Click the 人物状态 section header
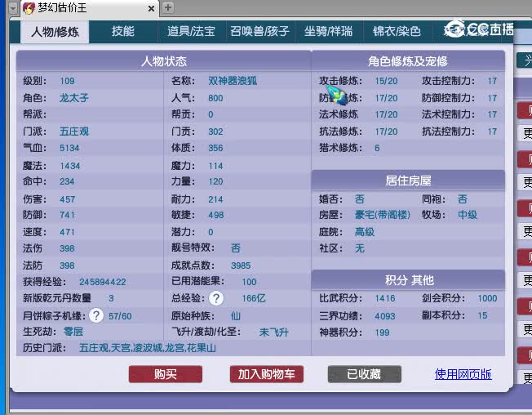The width and height of the screenshot is (532, 415). (164, 61)
